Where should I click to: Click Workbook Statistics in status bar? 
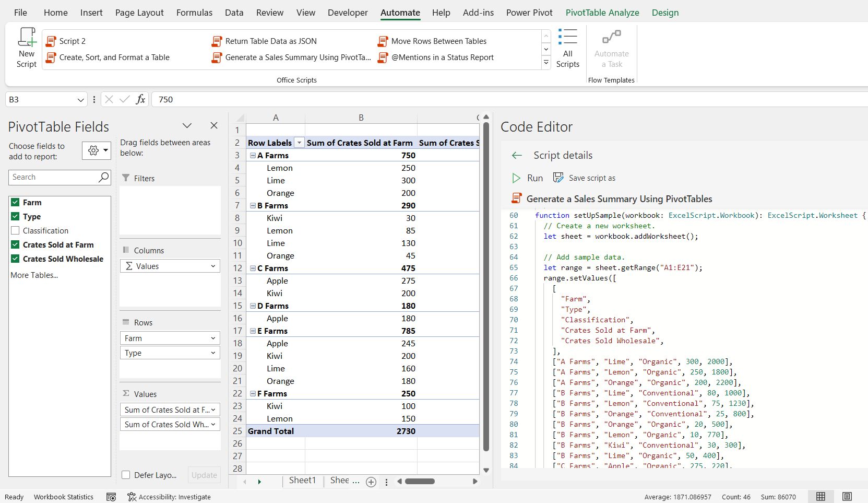(x=64, y=497)
